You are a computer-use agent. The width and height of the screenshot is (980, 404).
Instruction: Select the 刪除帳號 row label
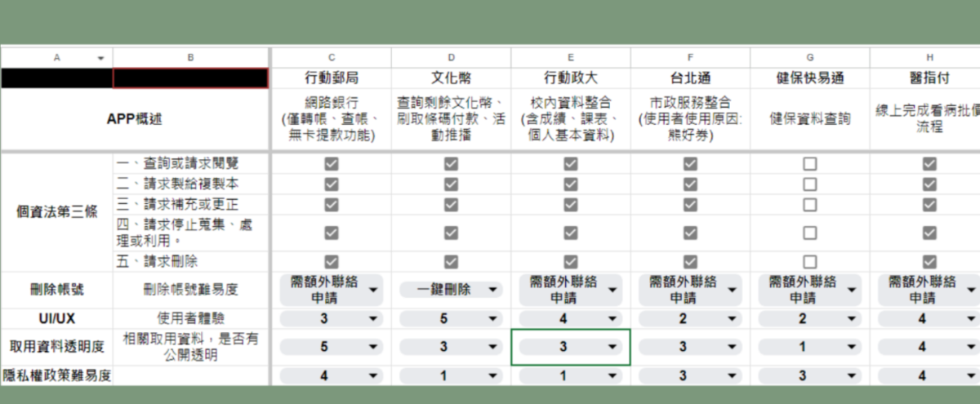coord(56,290)
